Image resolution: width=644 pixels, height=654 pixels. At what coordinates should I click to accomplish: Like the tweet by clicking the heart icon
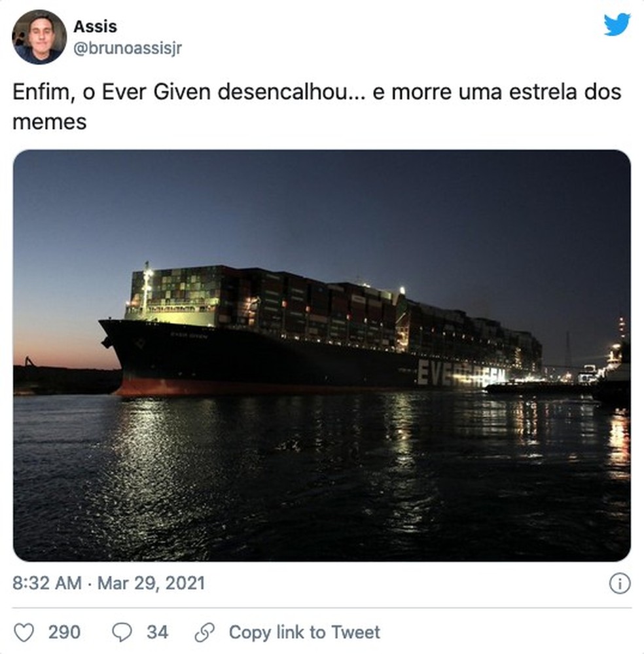click(x=25, y=632)
